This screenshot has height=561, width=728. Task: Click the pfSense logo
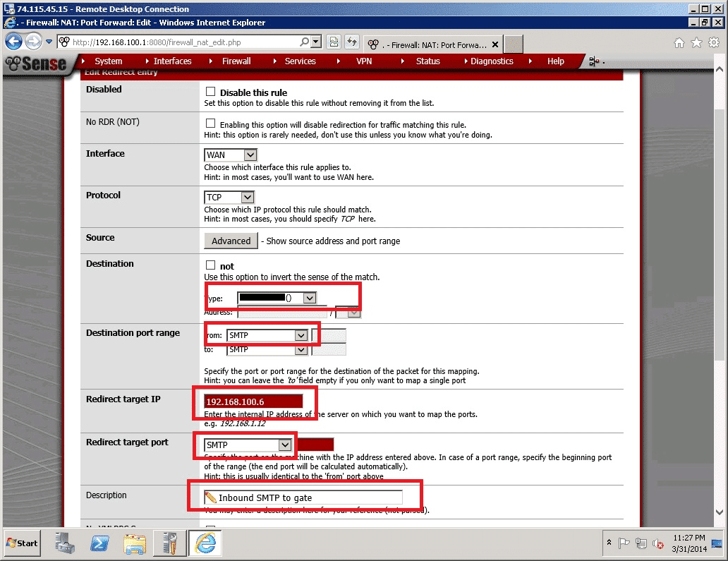click(x=35, y=64)
